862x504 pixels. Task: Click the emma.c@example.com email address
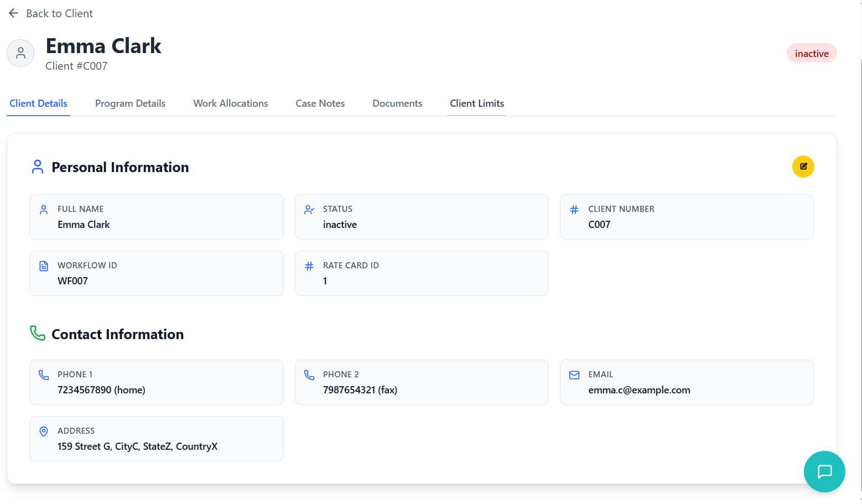click(639, 390)
